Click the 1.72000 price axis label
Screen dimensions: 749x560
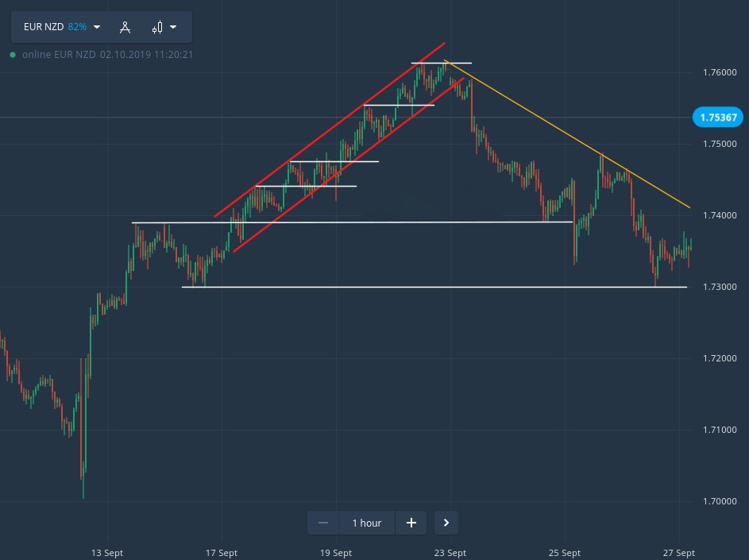coord(720,358)
